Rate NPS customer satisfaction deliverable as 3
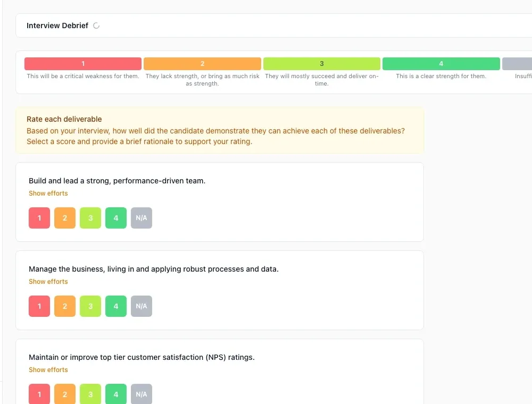Screen dimensions: 532x404 tap(90, 394)
